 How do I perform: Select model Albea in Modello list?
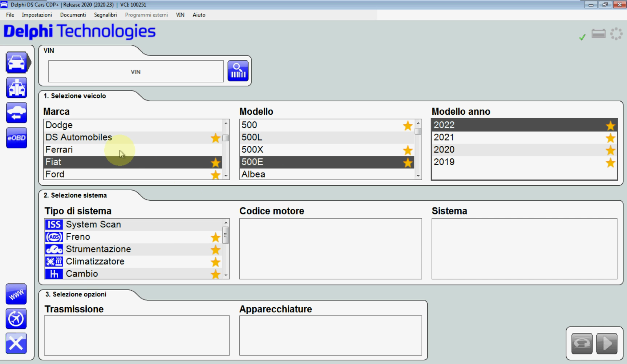[327, 174]
